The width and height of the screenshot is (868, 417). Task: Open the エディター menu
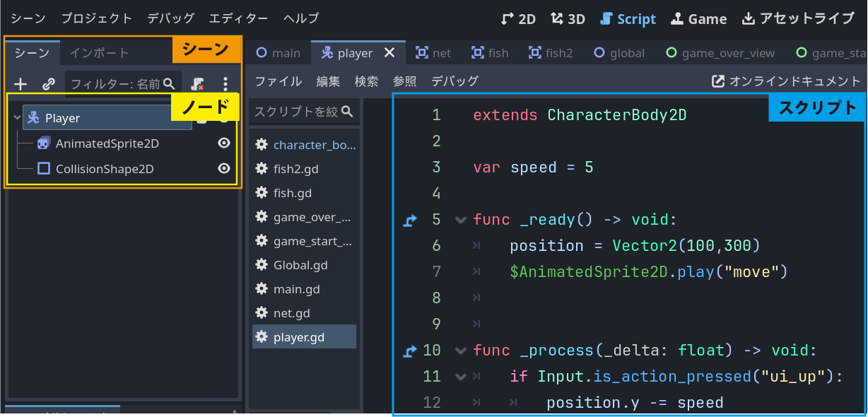tap(238, 18)
